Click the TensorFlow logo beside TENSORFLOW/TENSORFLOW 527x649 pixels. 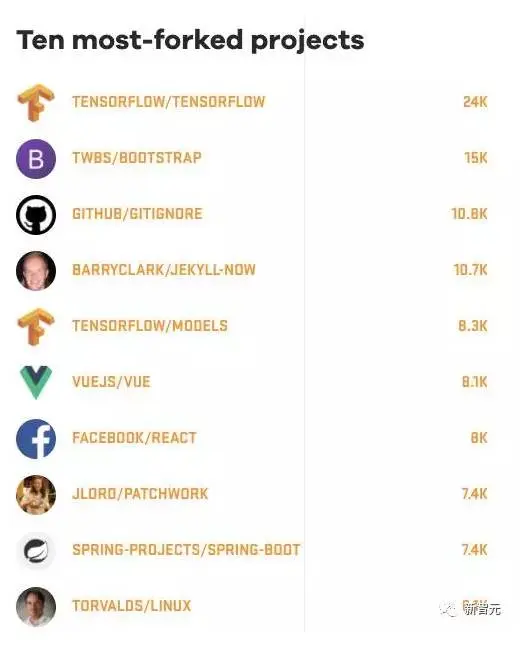click(x=36, y=103)
